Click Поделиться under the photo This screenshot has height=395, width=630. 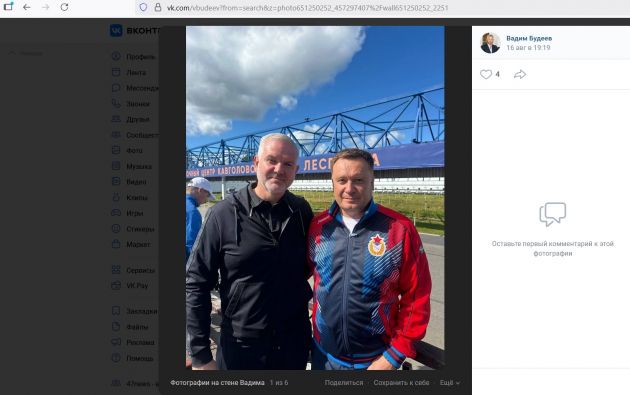344,383
